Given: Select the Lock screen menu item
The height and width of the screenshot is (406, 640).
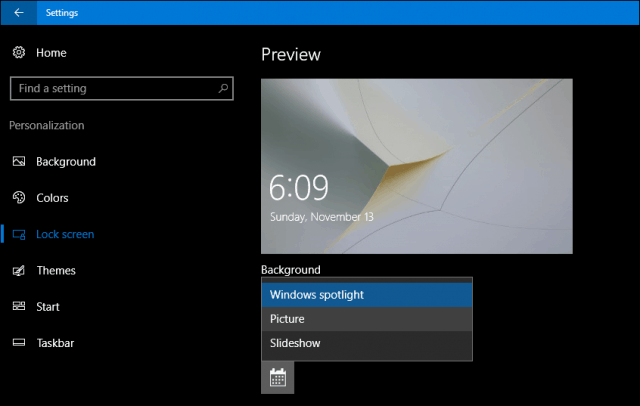Looking at the screenshot, I should [x=65, y=234].
